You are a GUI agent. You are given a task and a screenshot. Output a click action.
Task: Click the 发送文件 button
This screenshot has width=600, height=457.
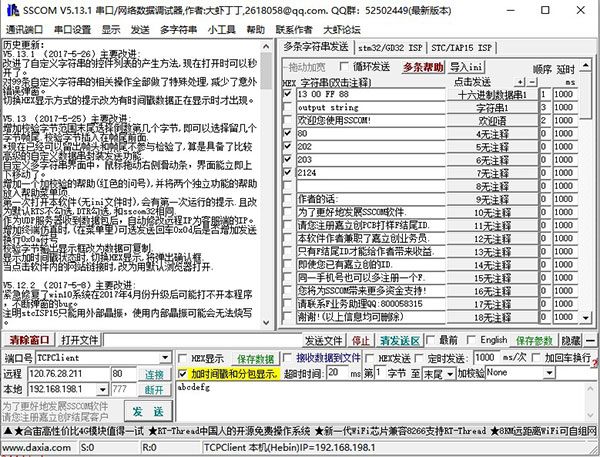coord(324,340)
